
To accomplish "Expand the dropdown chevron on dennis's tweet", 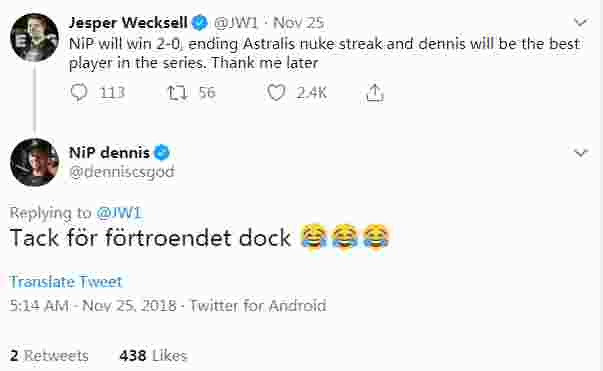I will 581,153.
